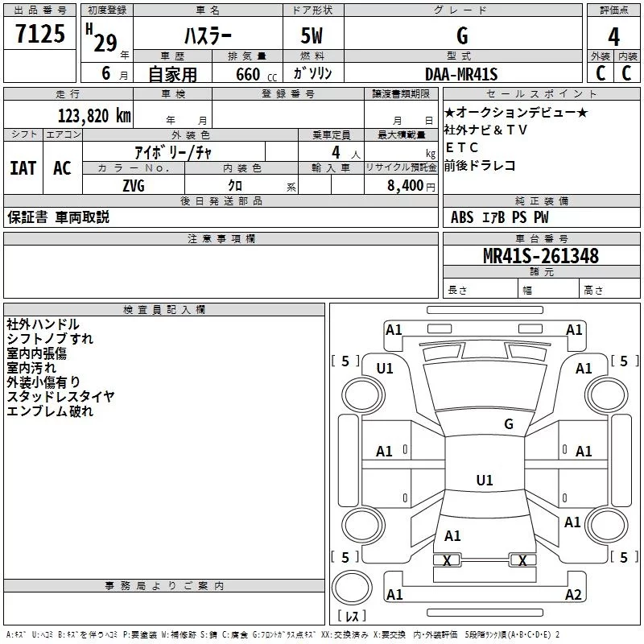The height and width of the screenshot is (644, 644).
Task: Click the A1 mark on the rear hatch
Action: click(452, 535)
